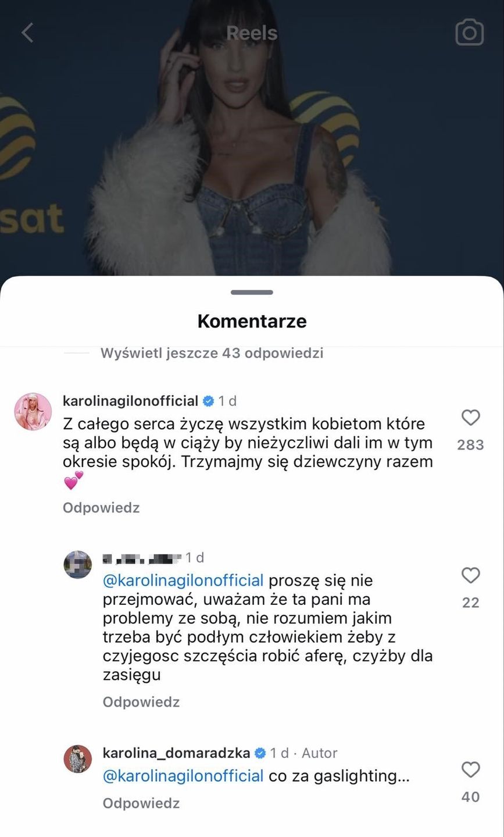Like karolinagilonofficial's comment with the heart

[470, 418]
